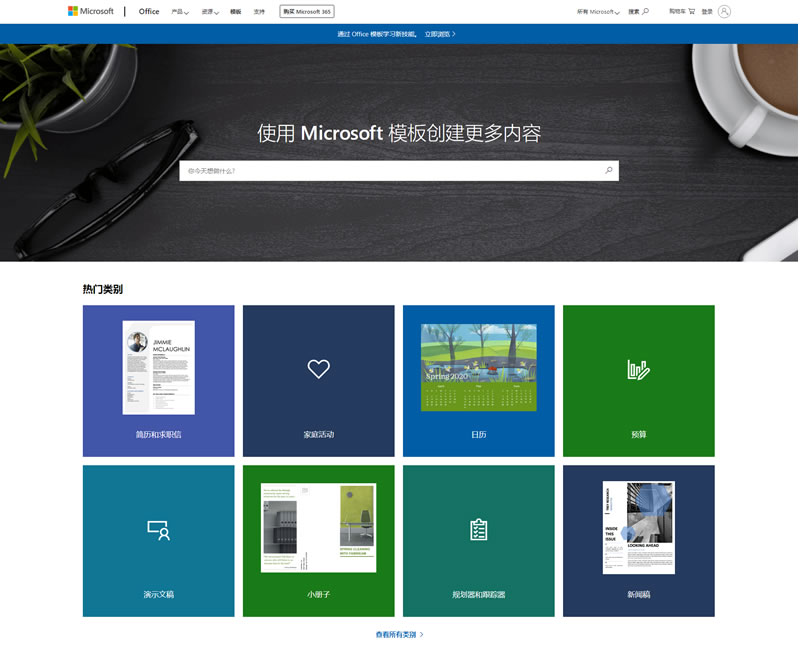Open the 模板 menu item
Image resolution: width=800 pixels, height=649 pixels.
tap(236, 12)
